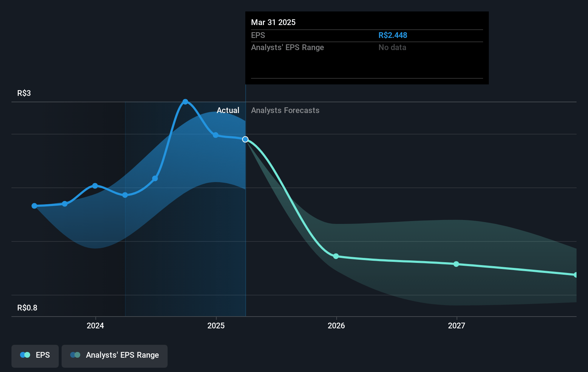Click the 2026 forecast EPS data point

[x=336, y=256]
